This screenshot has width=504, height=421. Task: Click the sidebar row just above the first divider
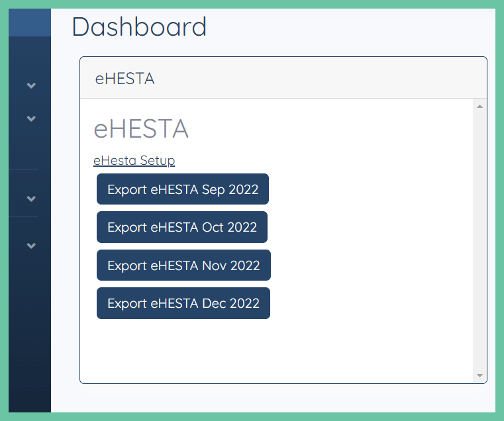[x=30, y=152]
